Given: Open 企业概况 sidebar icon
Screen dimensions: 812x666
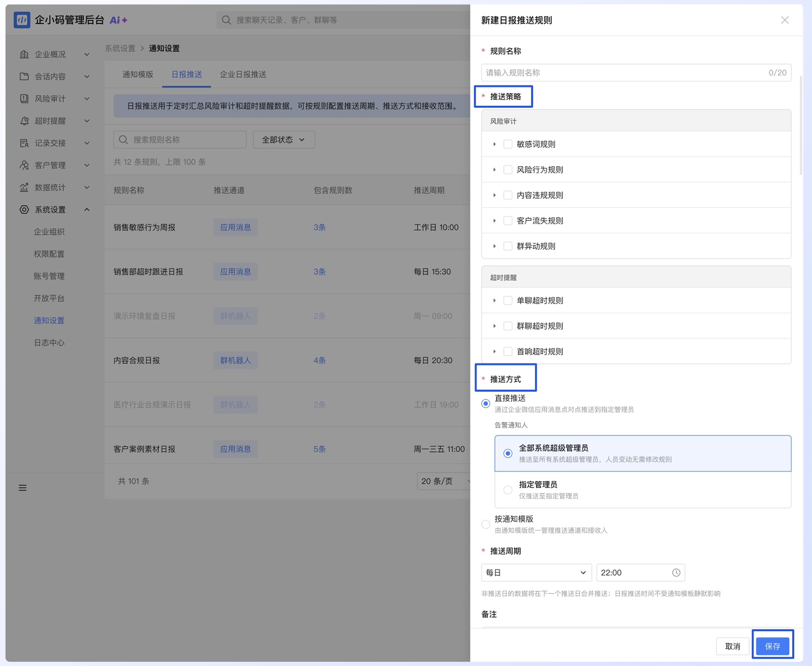Looking at the screenshot, I should coord(24,54).
